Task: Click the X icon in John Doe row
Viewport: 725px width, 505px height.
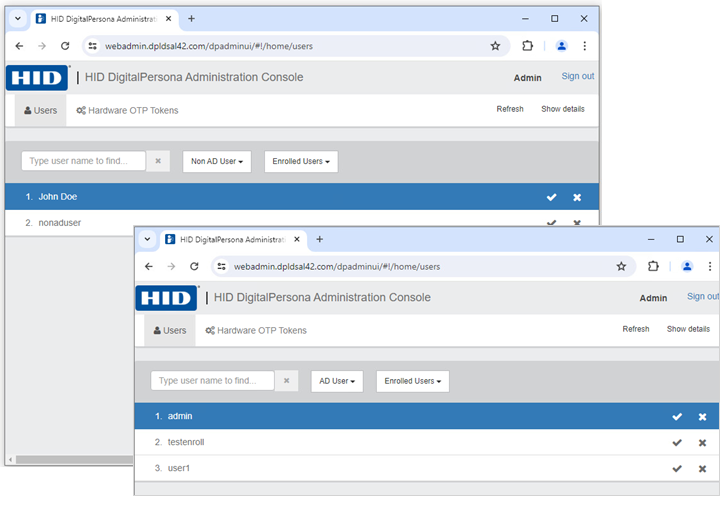Action: pos(577,197)
